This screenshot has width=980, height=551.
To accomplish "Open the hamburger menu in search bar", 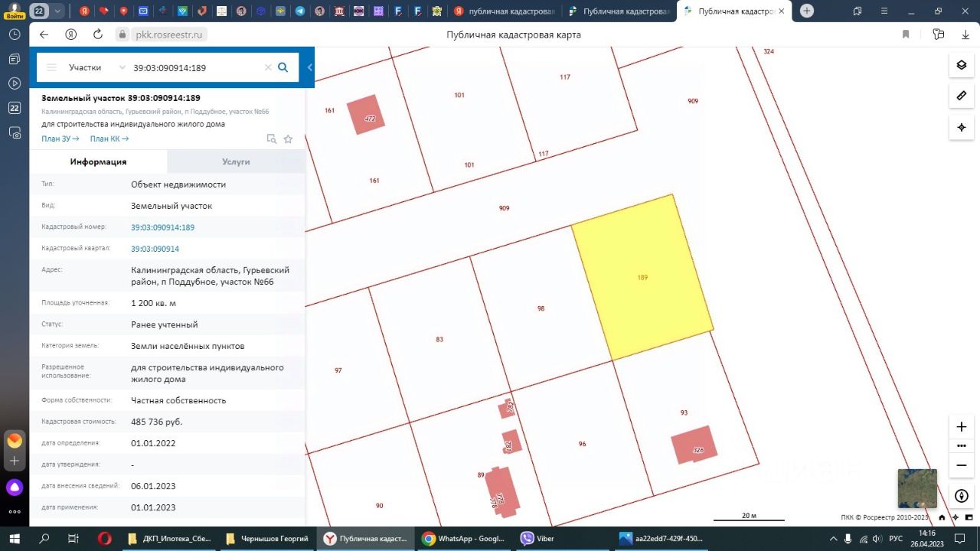I will click(x=51, y=67).
